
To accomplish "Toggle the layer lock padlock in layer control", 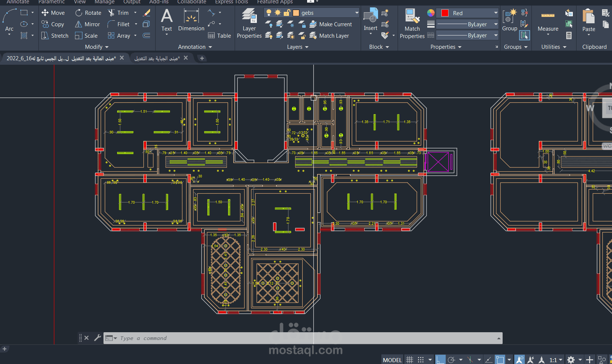I will (287, 12).
